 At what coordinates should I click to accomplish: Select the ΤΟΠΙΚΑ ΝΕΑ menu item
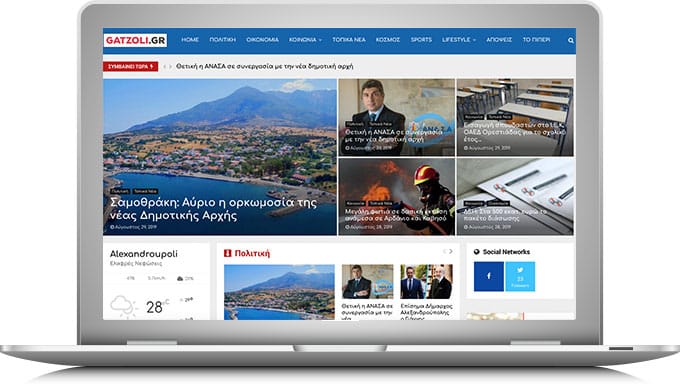[349, 39]
